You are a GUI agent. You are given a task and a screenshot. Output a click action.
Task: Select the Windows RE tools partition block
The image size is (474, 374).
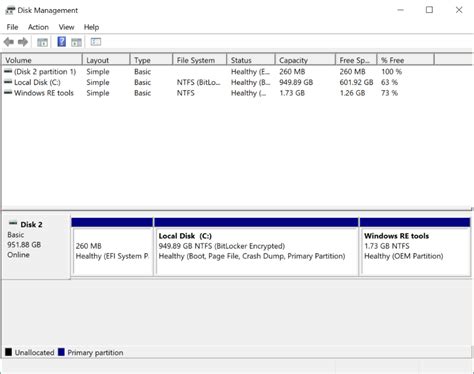tap(415, 247)
